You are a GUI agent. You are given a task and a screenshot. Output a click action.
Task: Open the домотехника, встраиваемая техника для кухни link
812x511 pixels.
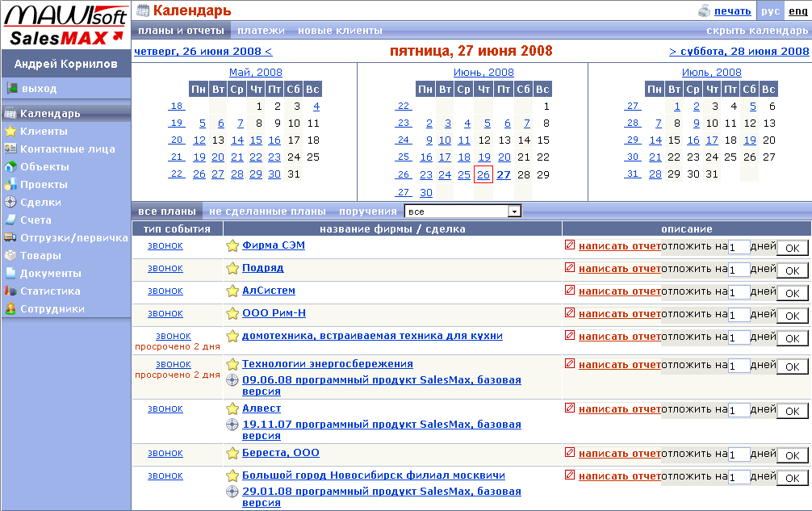click(372, 336)
